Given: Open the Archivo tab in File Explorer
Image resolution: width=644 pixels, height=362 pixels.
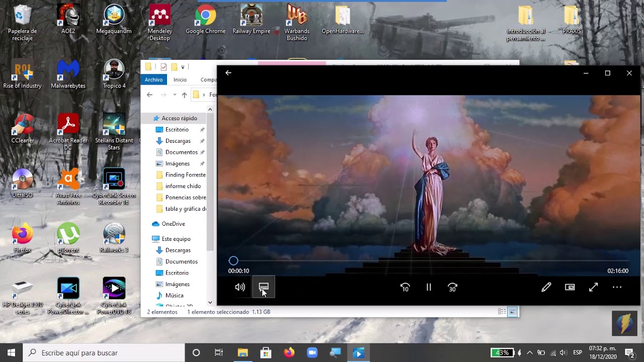Looking at the screenshot, I should 153,79.
